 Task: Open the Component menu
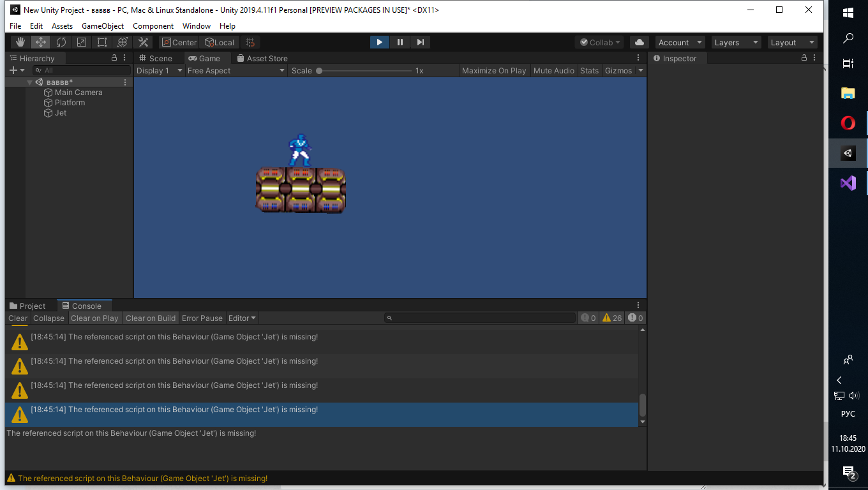click(x=153, y=26)
